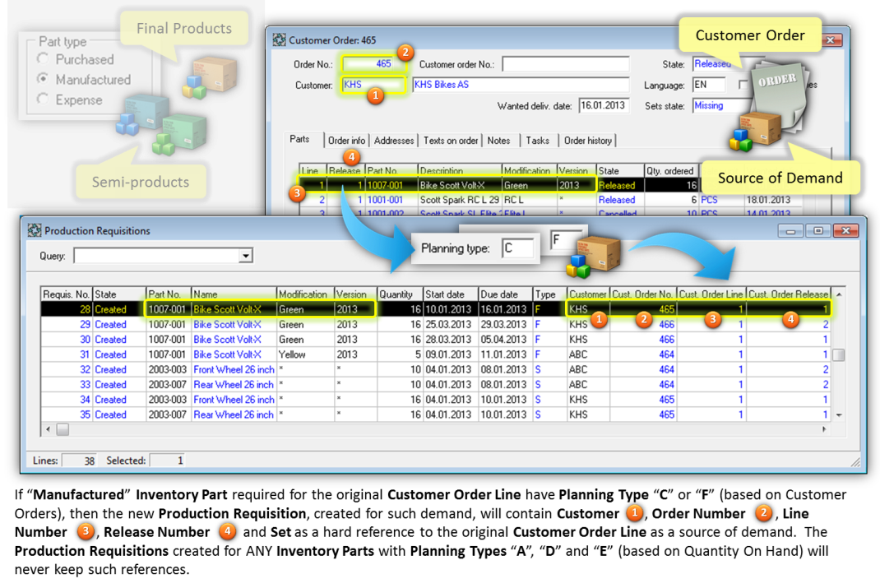Click the Qty. ordered column header

pos(671,170)
